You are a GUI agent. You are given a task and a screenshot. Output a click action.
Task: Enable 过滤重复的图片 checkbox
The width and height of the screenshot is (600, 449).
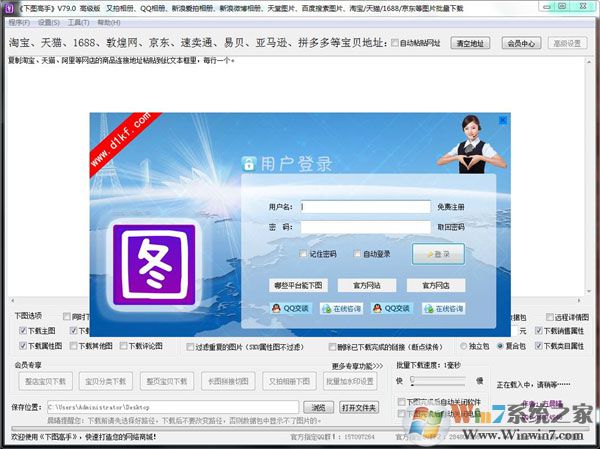pos(190,347)
